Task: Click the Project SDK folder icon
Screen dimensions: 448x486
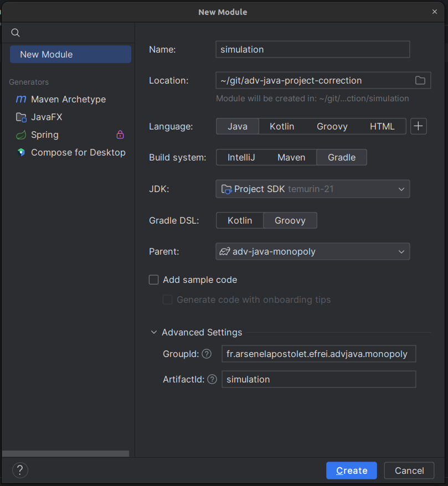Action: pos(226,189)
